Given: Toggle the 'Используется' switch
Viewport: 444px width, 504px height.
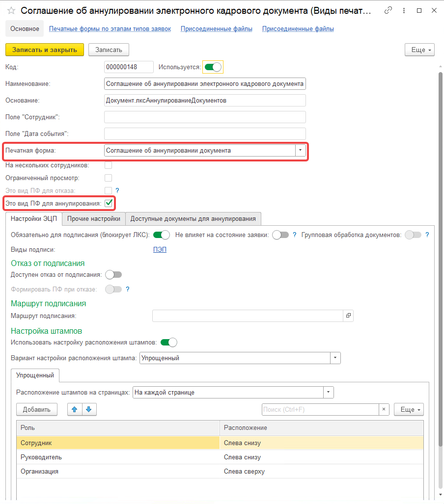Looking at the screenshot, I should (x=213, y=67).
